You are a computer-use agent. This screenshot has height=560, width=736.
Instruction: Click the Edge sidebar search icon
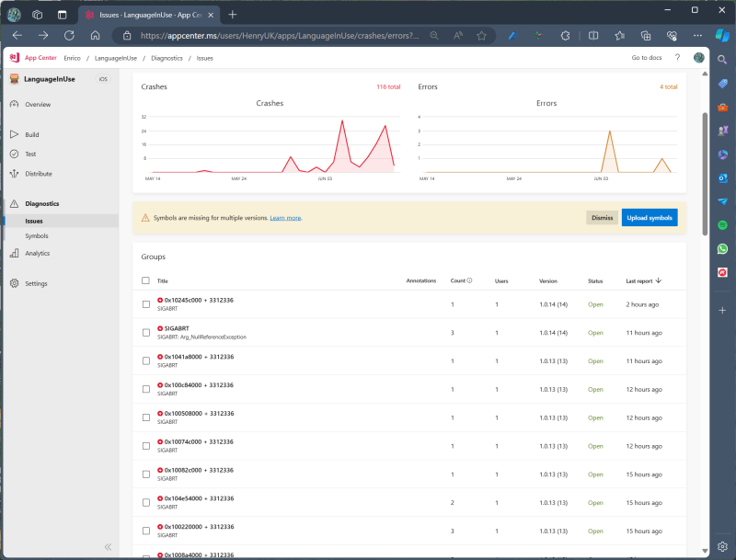coord(722,60)
